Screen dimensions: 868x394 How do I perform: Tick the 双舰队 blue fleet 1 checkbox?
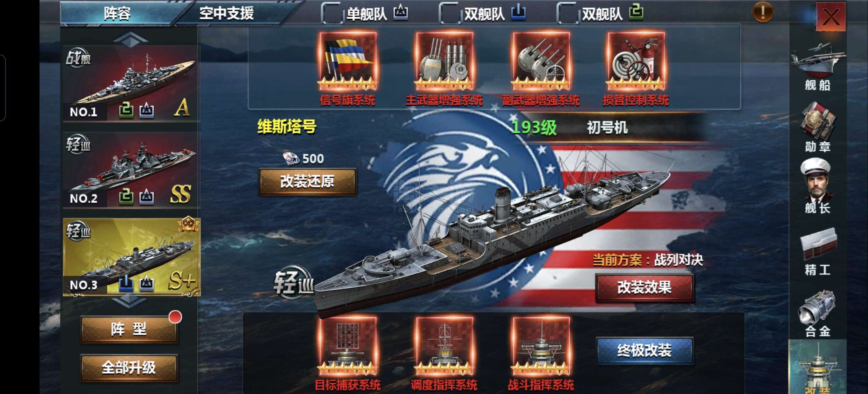click(x=450, y=14)
